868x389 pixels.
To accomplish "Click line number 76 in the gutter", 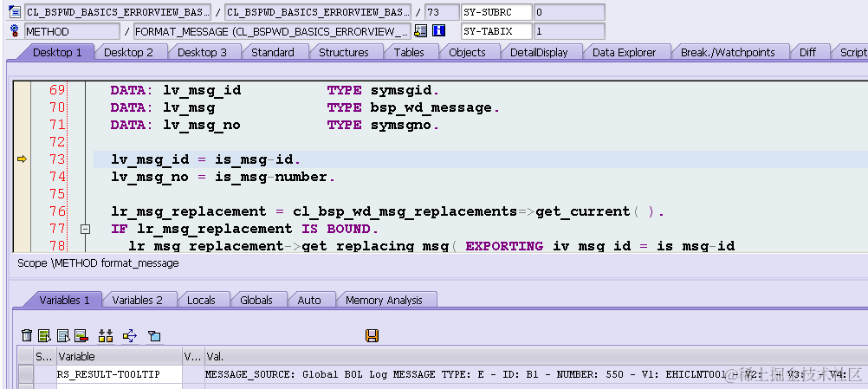I will pos(57,211).
